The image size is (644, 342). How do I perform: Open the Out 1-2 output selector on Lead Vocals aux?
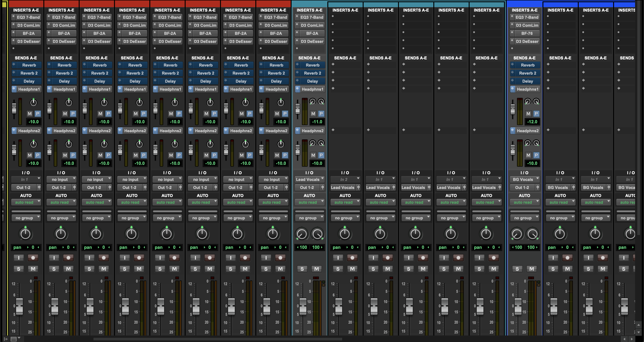click(307, 187)
